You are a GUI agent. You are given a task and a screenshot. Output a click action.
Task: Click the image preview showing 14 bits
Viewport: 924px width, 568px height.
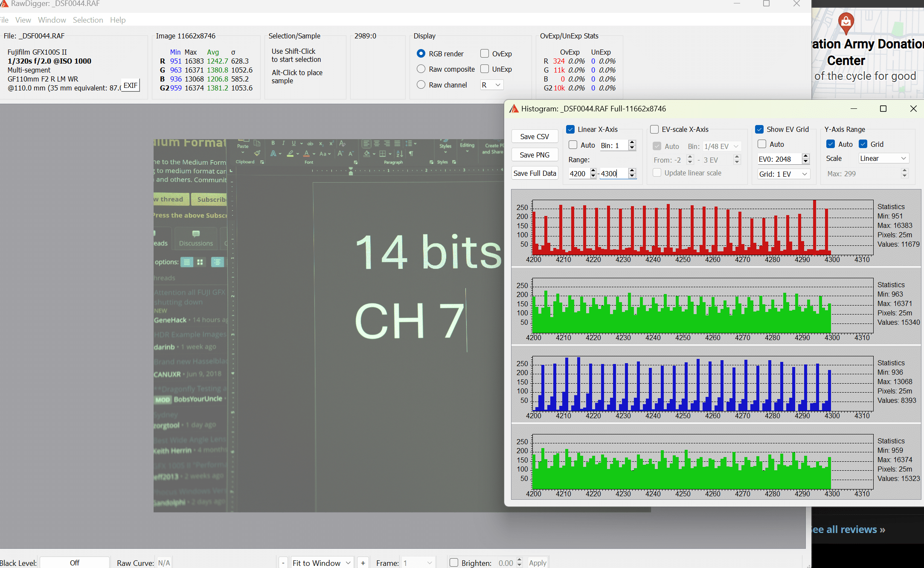click(328, 325)
